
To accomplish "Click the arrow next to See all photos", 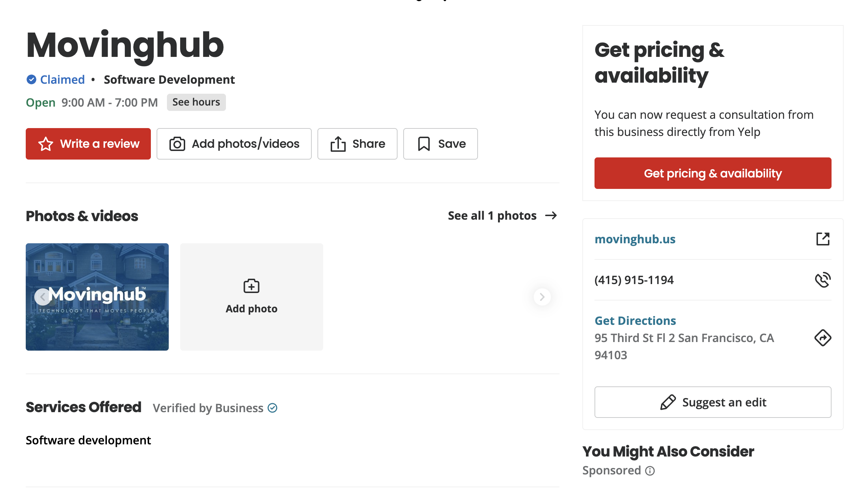I will [551, 216].
